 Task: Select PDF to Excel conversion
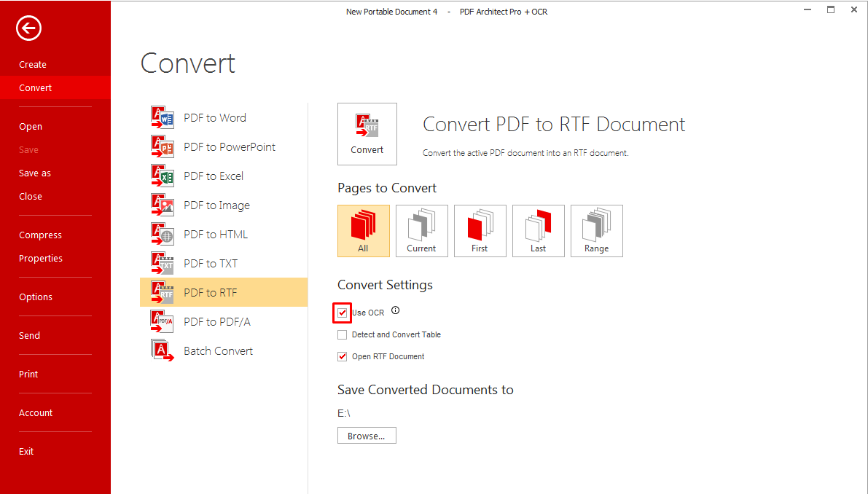click(x=224, y=176)
